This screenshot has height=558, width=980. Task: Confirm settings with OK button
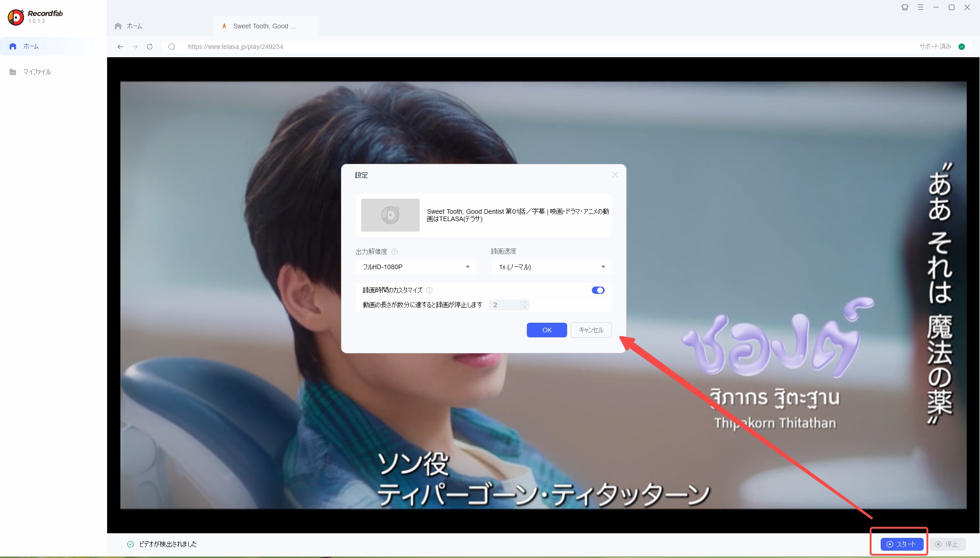(x=547, y=330)
